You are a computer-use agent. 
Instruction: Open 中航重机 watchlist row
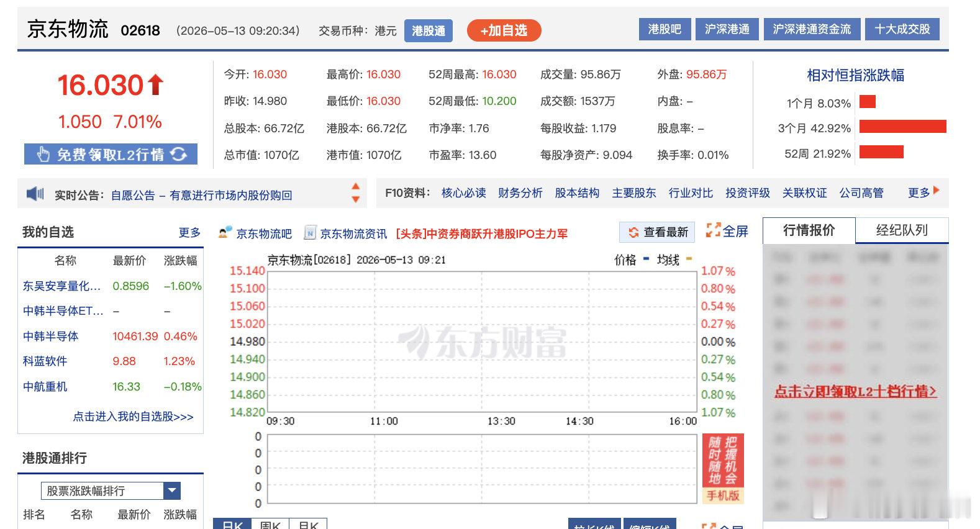(x=112, y=387)
